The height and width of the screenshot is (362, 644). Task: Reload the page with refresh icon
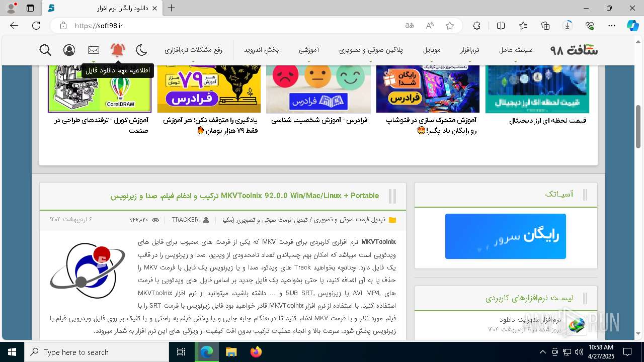pos(36,26)
